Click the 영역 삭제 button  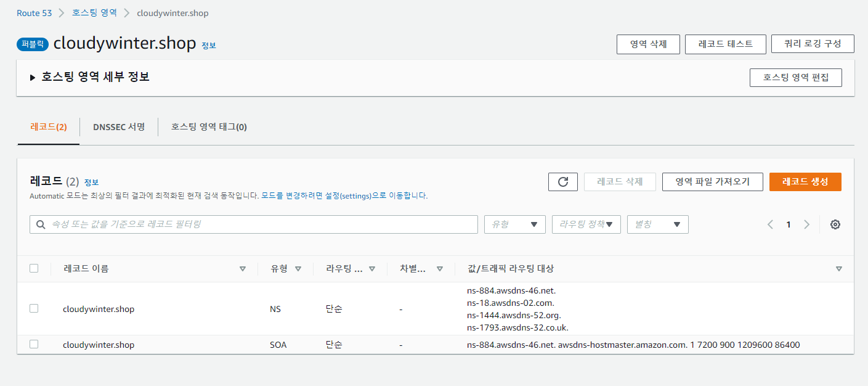(648, 44)
